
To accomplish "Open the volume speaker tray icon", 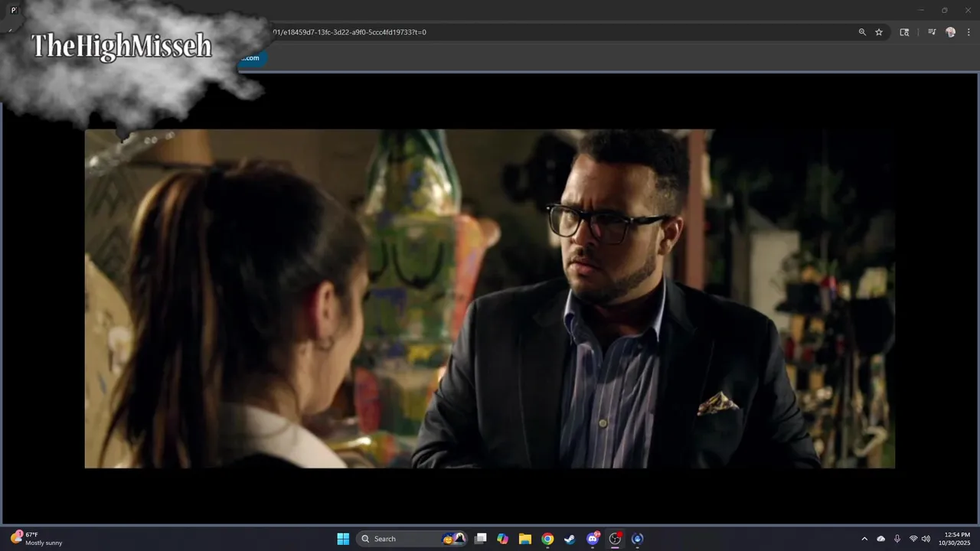I will (926, 539).
